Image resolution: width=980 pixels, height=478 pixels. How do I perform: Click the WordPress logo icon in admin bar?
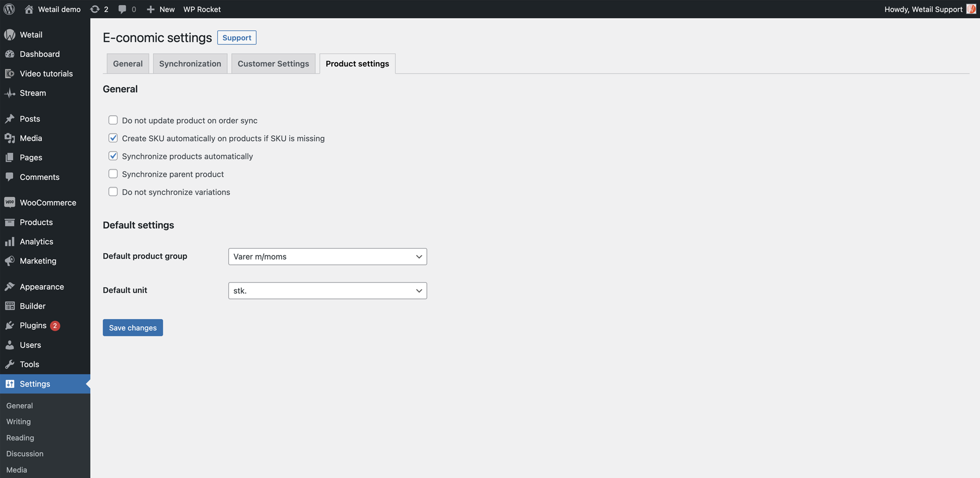(9, 9)
